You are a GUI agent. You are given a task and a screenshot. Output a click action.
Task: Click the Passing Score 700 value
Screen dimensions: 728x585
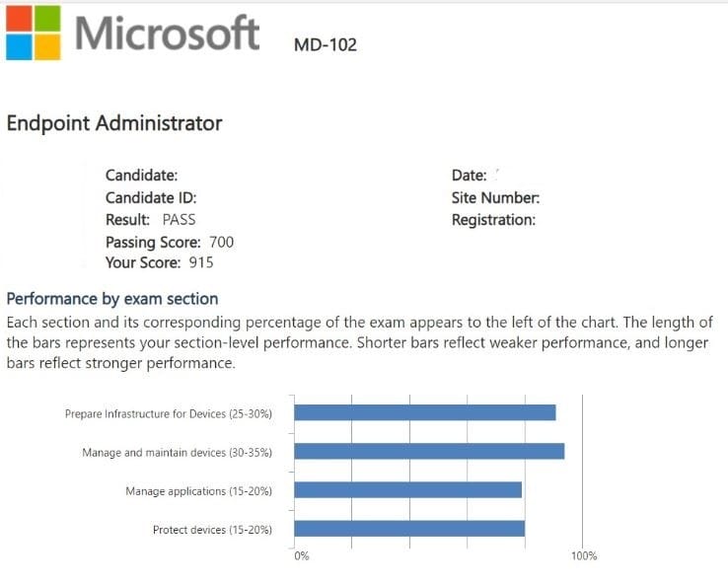click(221, 242)
